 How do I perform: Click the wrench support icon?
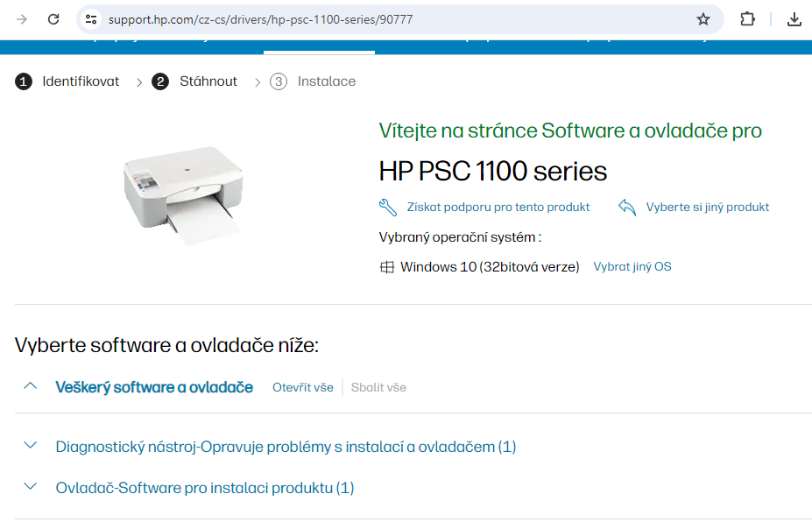[x=388, y=208]
